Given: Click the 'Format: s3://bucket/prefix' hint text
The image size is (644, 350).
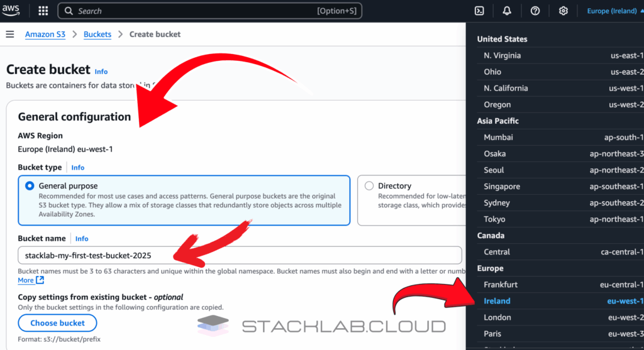Looking at the screenshot, I should 59,339.
